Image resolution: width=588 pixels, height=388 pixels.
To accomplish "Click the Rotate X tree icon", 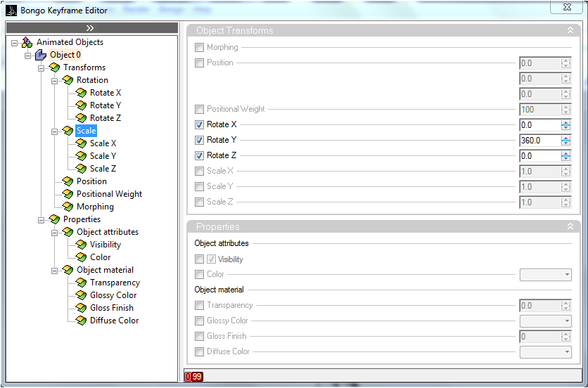I will (x=81, y=93).
